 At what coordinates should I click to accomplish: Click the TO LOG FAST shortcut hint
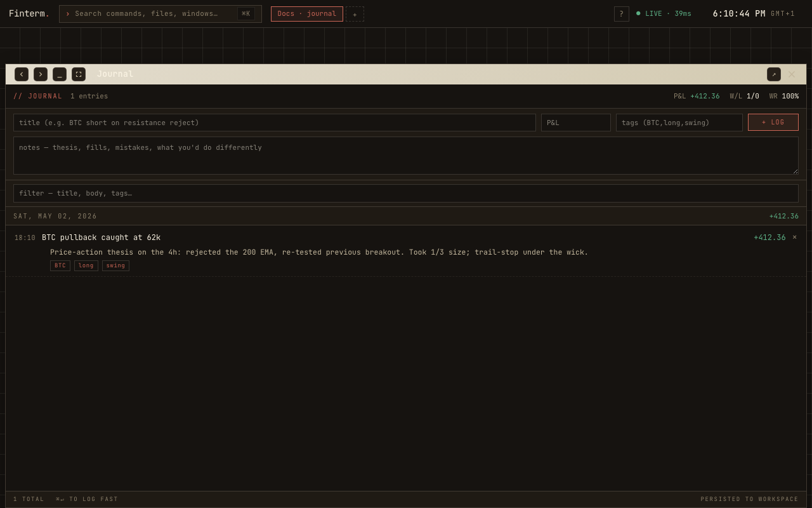(87, 500)
